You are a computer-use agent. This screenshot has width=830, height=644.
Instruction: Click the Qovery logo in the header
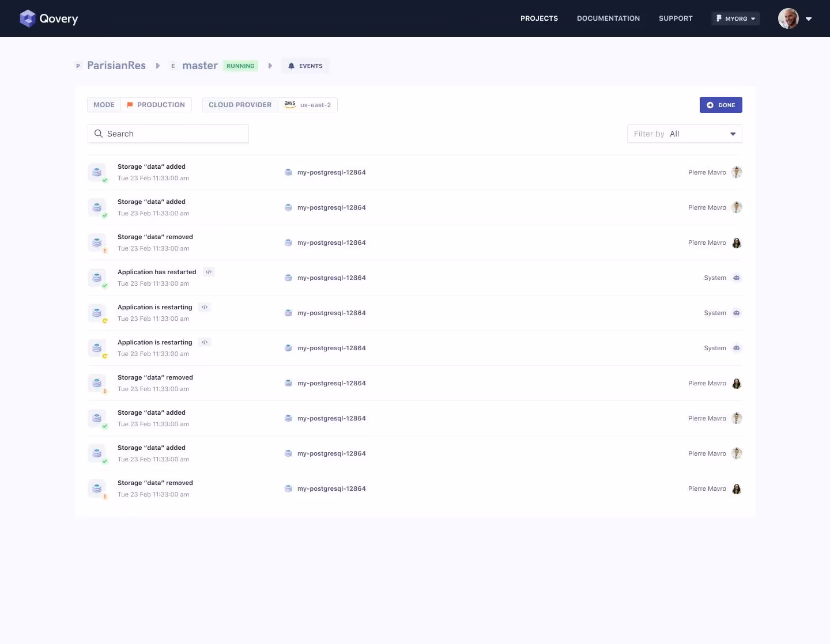click(x=48, y=18)
